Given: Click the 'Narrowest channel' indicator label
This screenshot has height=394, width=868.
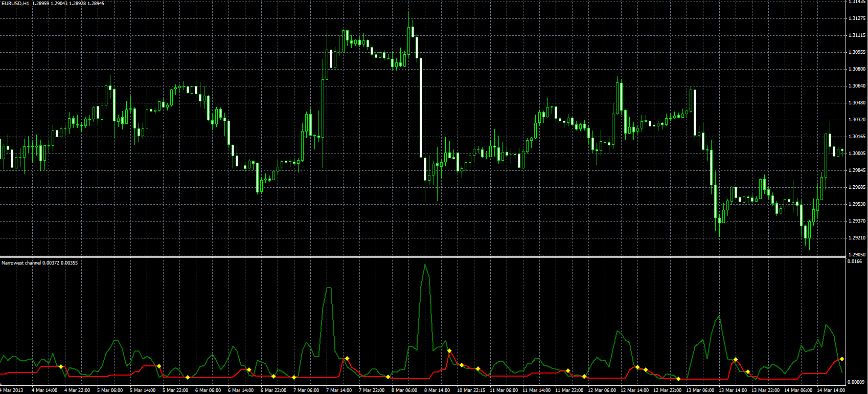Looking at the screenshot, I should pyautogui.click(x=21, y=262).
